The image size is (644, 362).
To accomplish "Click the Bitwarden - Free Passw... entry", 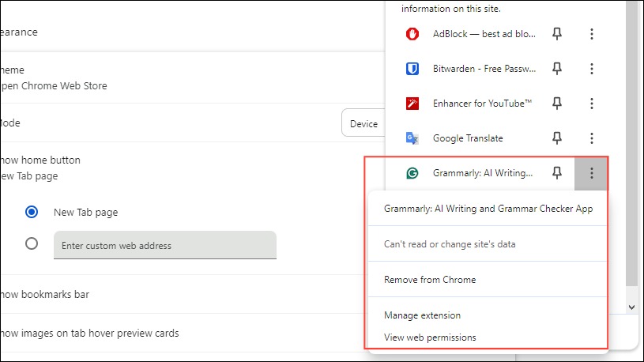I will coord(484,69).
